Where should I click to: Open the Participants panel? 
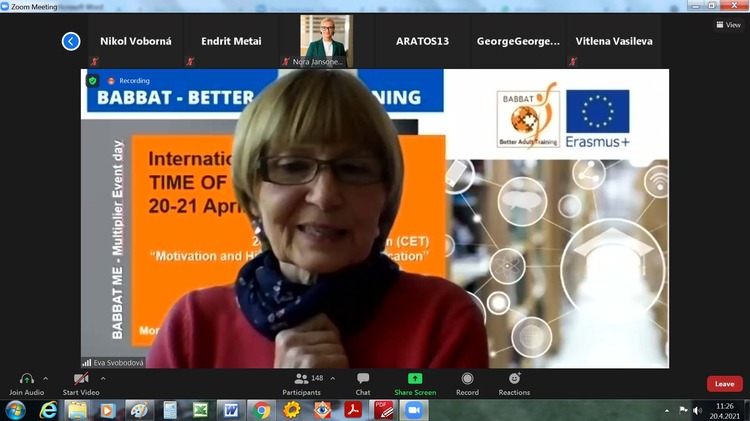(302, 384)
